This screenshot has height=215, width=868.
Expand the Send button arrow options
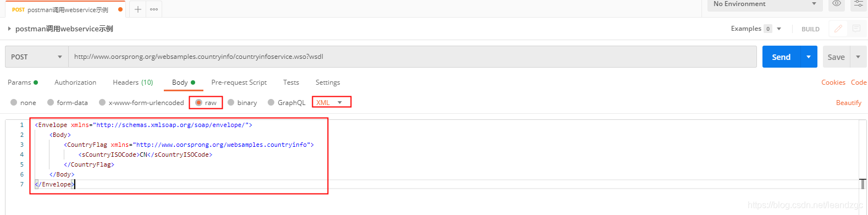pos(809,57)
